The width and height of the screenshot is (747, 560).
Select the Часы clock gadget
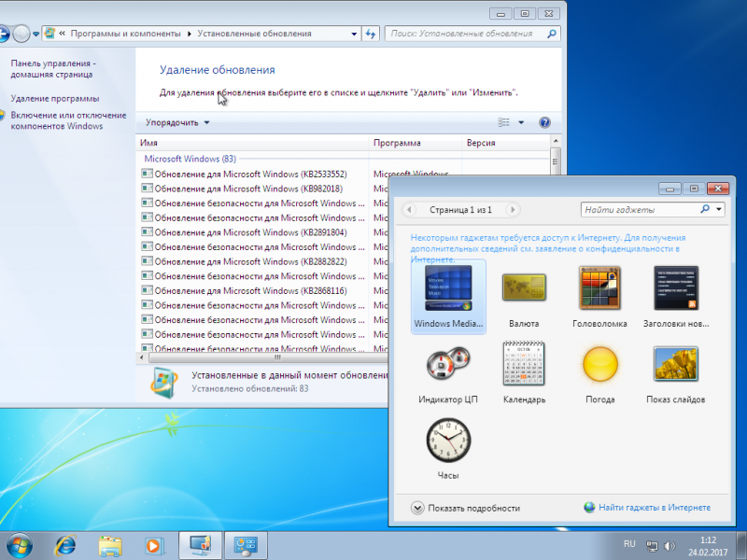click(x=448, y=449)
